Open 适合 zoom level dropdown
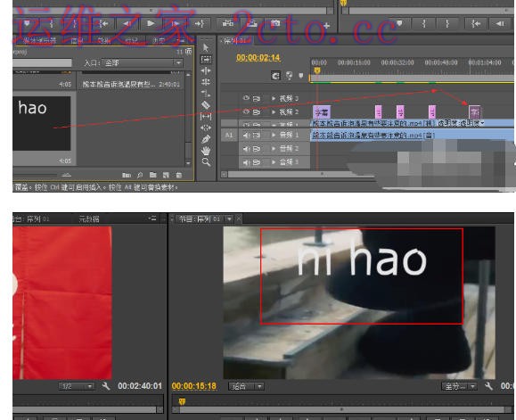 [246, 386]
